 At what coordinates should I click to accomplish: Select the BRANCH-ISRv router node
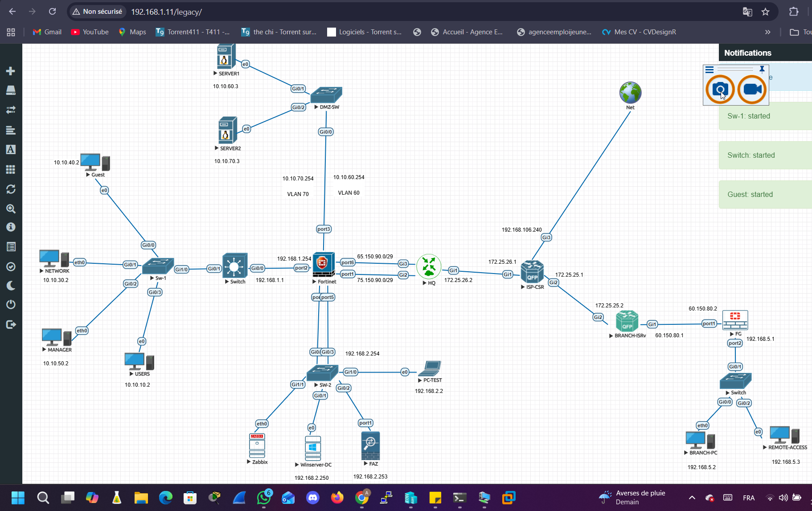[x=627, y=321]
